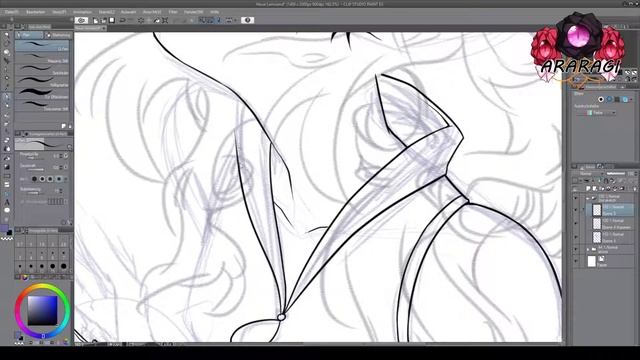Open the Animation menu
Viewport: 640px width, 360px height.
[82, 12]
